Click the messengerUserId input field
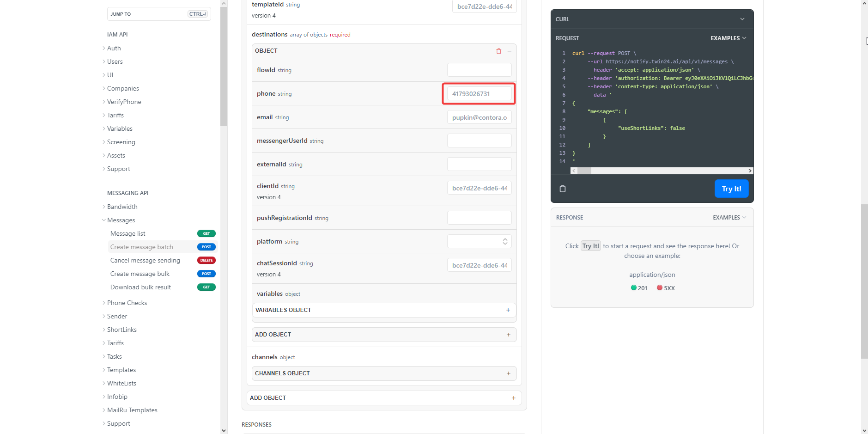 pos(479,141)
